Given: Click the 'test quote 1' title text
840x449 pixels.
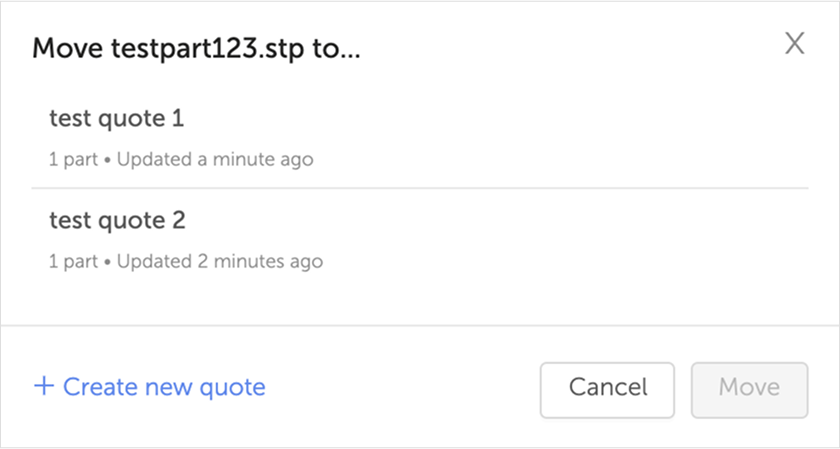Looking at the screenshot, I should click(x=117, y=119).
